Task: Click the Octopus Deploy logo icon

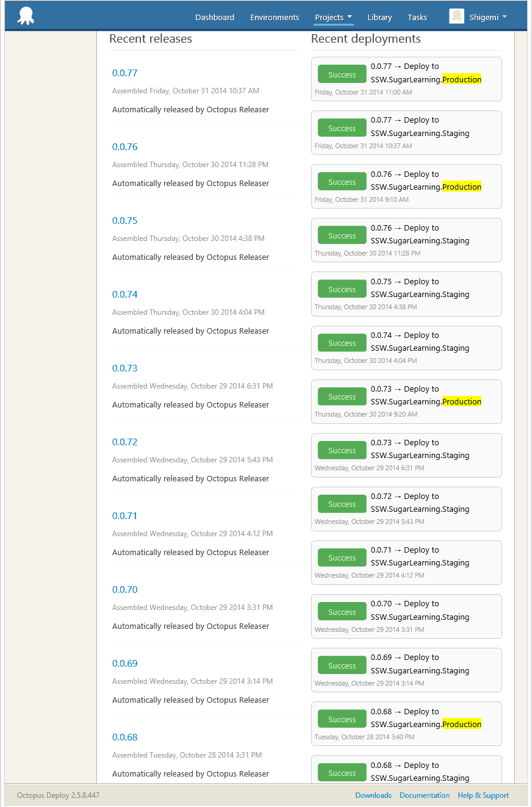Action: pos(26,16)
